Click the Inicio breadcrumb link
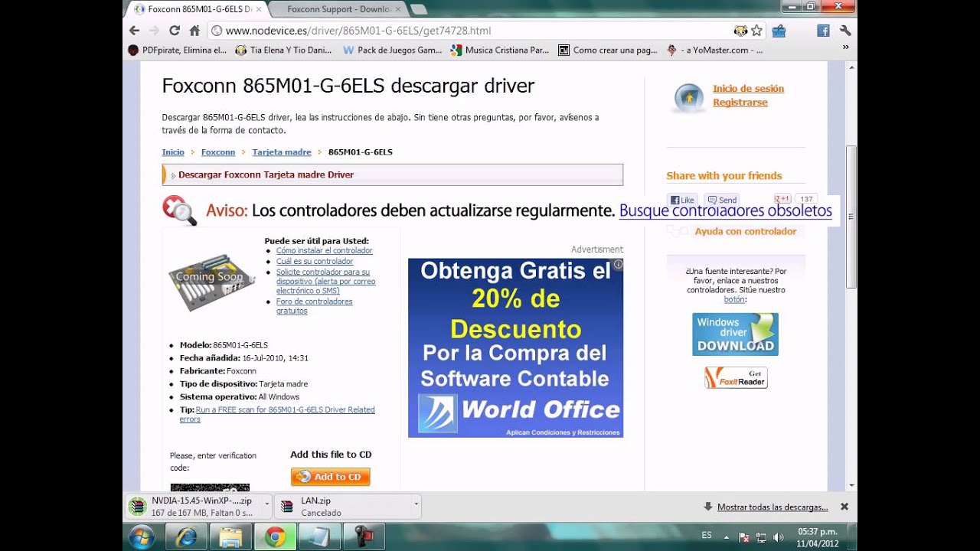 click(173, 152)
